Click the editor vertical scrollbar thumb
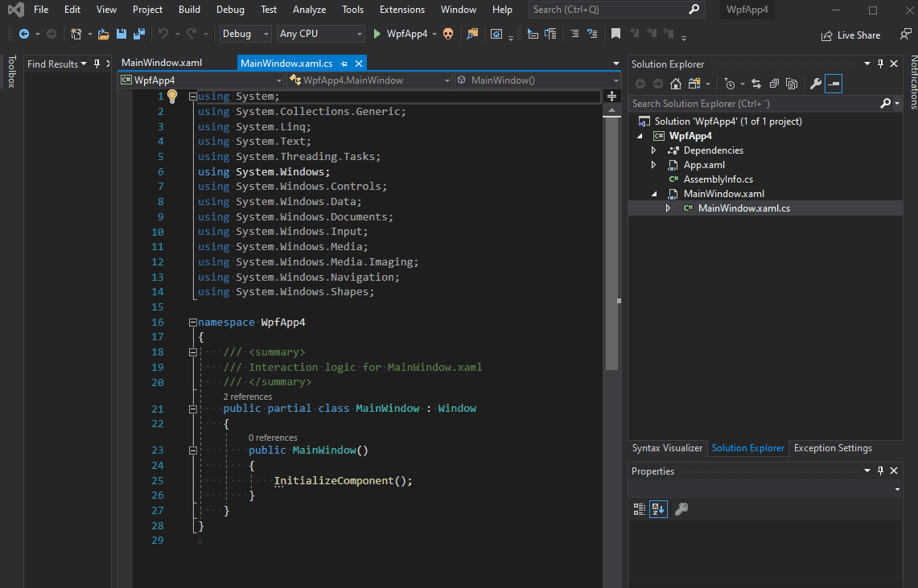The width and height of the screenshot is (918, 588). click(x=612, y=241)
